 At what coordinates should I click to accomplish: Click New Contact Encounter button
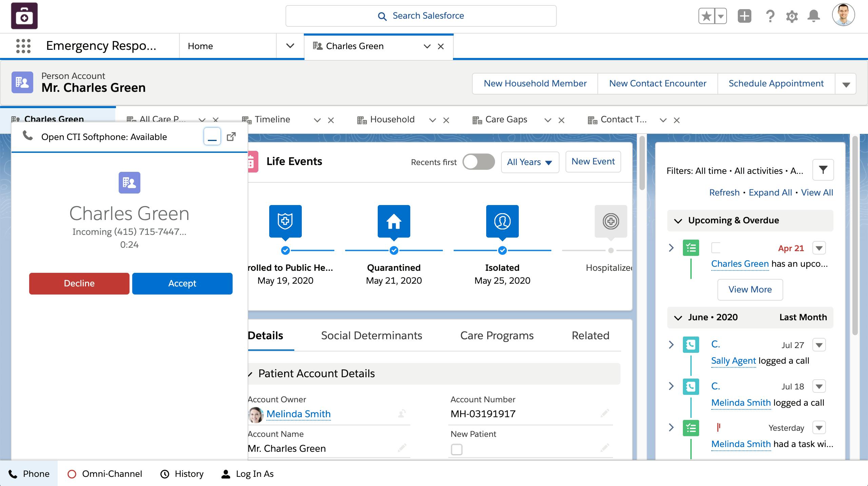click(x=658, y=83)
